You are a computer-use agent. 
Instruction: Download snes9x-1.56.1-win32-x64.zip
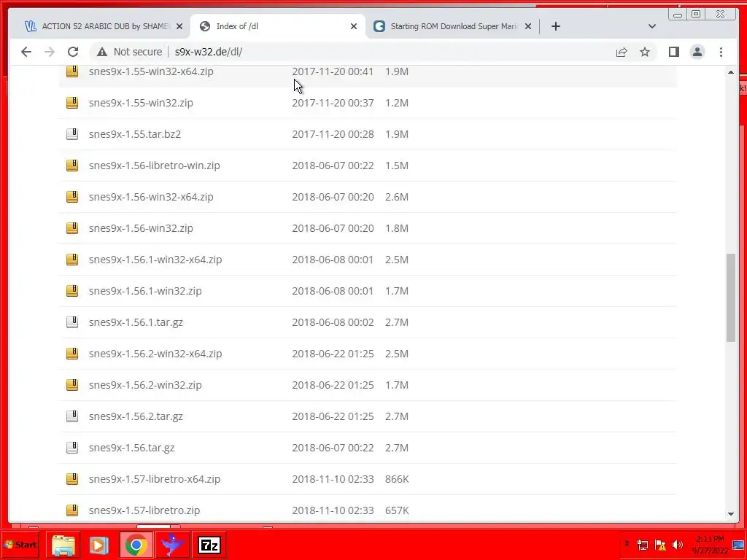point(155,260)
